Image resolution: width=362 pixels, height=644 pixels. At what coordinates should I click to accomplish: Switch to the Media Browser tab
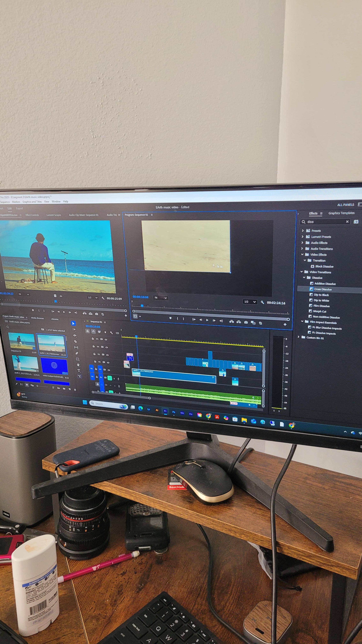tap(38, 318)
